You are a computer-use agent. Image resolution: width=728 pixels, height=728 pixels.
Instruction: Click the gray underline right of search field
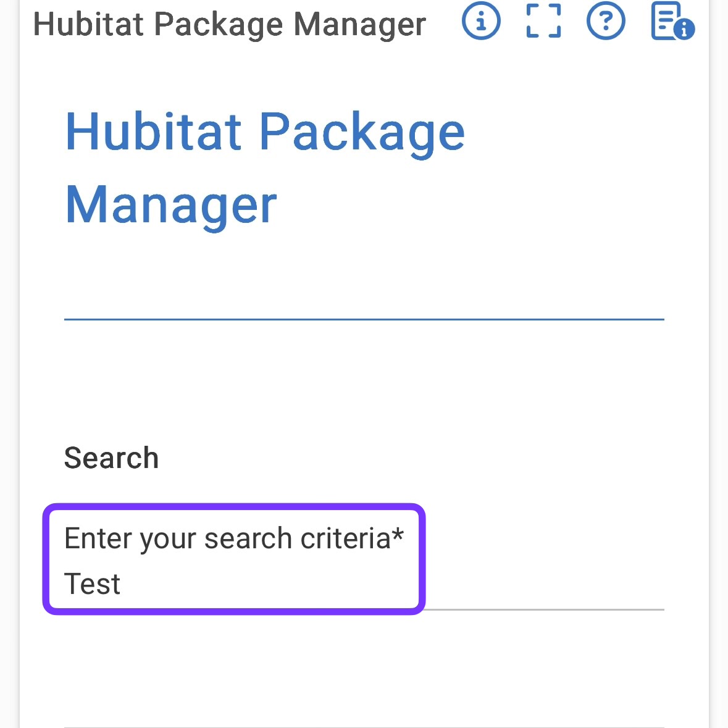pos(545,609)
